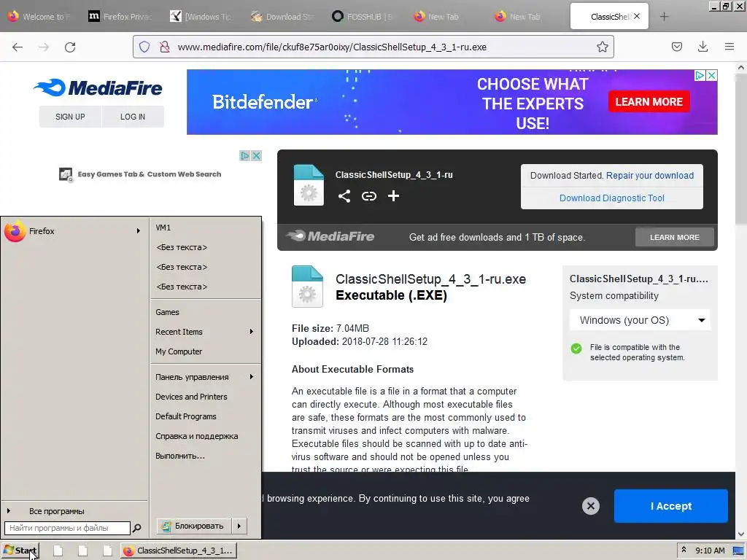Open My Computer from Start menu
This screenshot has width=747, height=560.
tap(205, 351)
